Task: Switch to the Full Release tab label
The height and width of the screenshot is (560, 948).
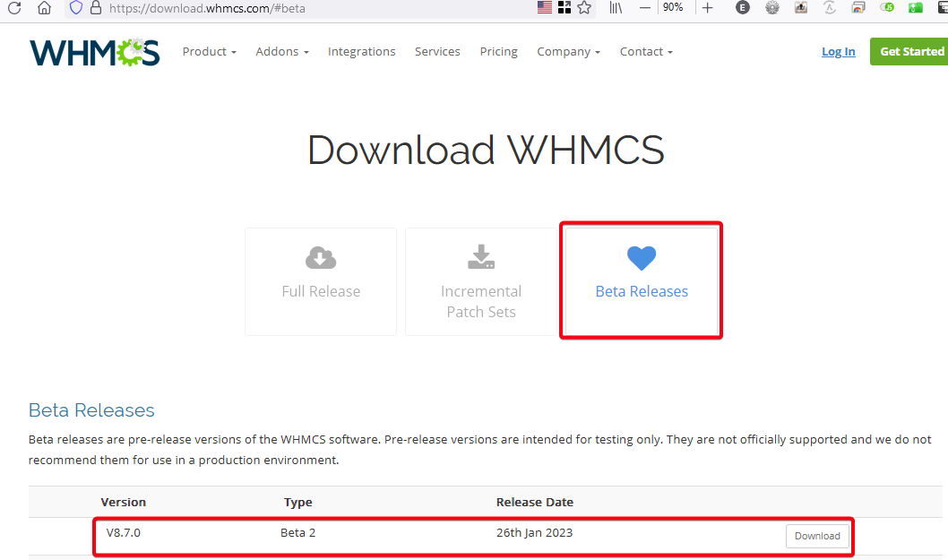Action: click(321, 291)
